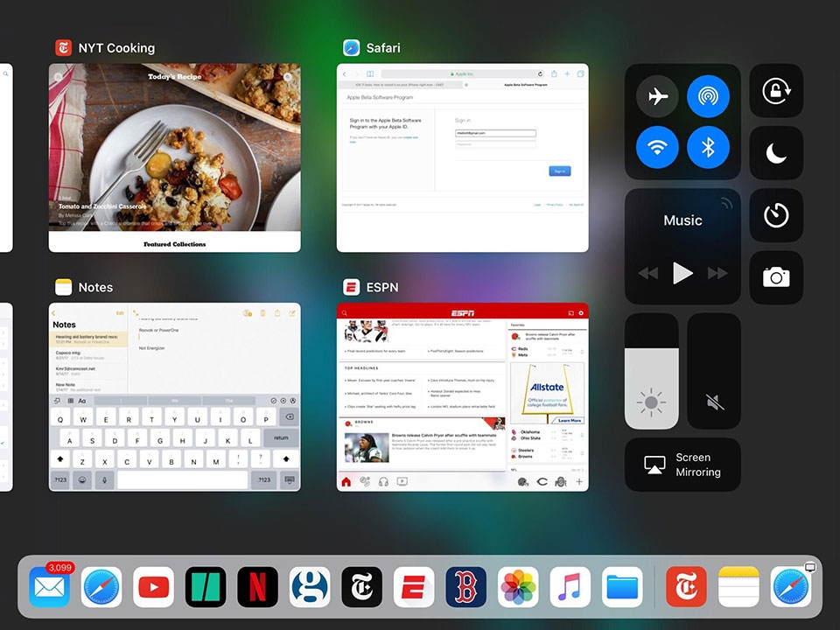This screenshot has height=630, width=840.
Task: Click the Notes app icon above its card
Action: click(x=63, y=287)
